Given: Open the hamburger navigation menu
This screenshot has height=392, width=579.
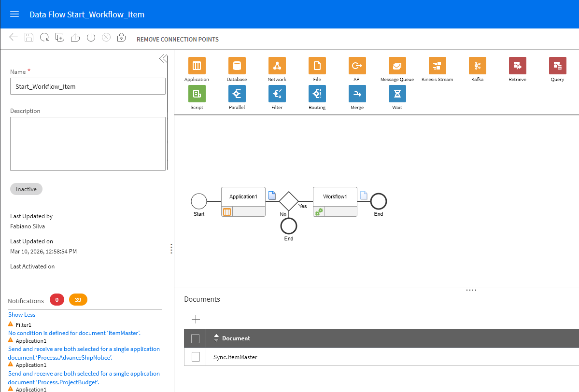Looking at the screenshot, I should click(14, 14).
